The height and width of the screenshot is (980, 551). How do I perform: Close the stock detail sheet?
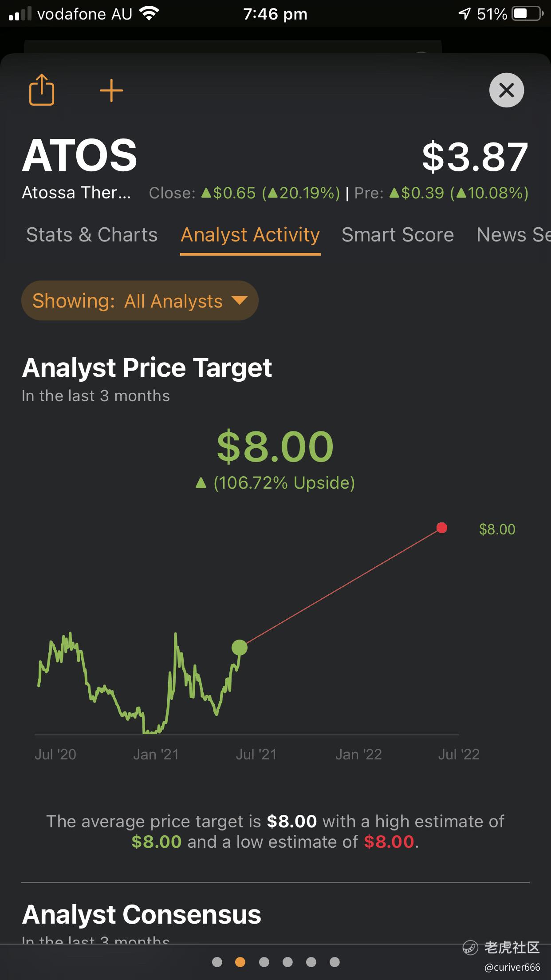(506, 90)
